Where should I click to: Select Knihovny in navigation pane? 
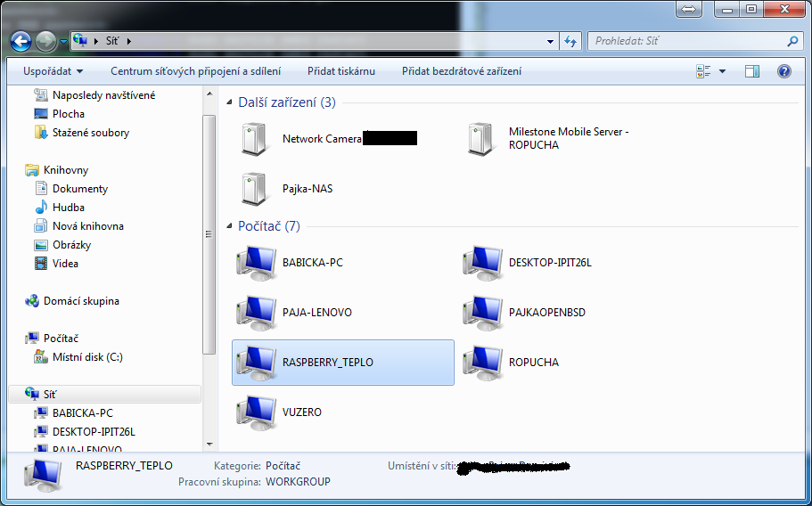[x=56, y=170]
